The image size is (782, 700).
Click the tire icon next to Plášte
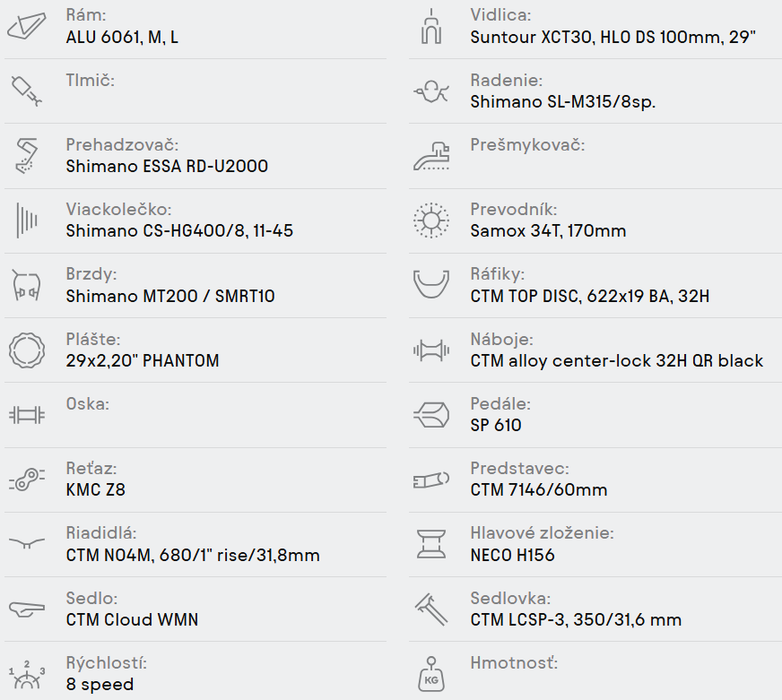pyautogui.click(x=26, y=350)
